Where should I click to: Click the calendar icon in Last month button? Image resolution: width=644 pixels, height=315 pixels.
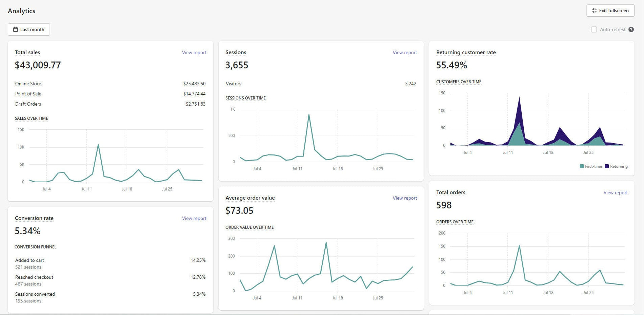(15, 30)
